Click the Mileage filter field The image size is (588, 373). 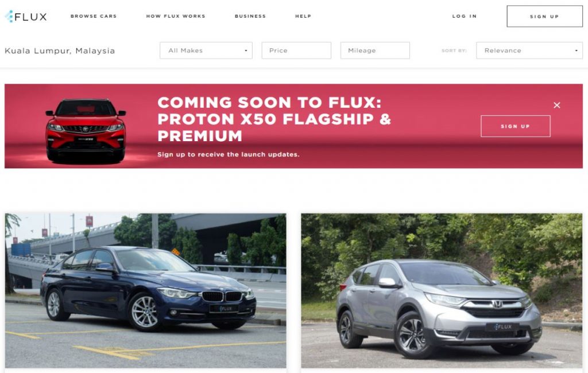pyautogui.click(x=375, y=50)
